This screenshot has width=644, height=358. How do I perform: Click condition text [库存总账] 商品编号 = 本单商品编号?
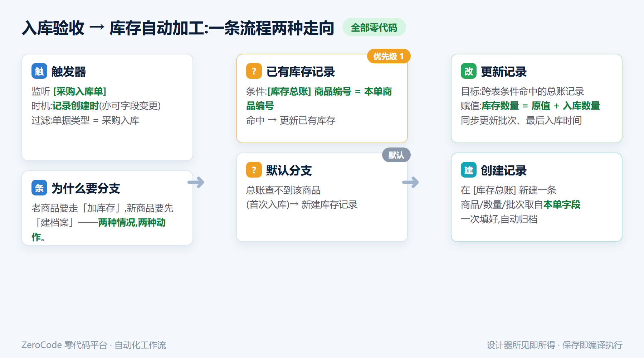point(319,98)
